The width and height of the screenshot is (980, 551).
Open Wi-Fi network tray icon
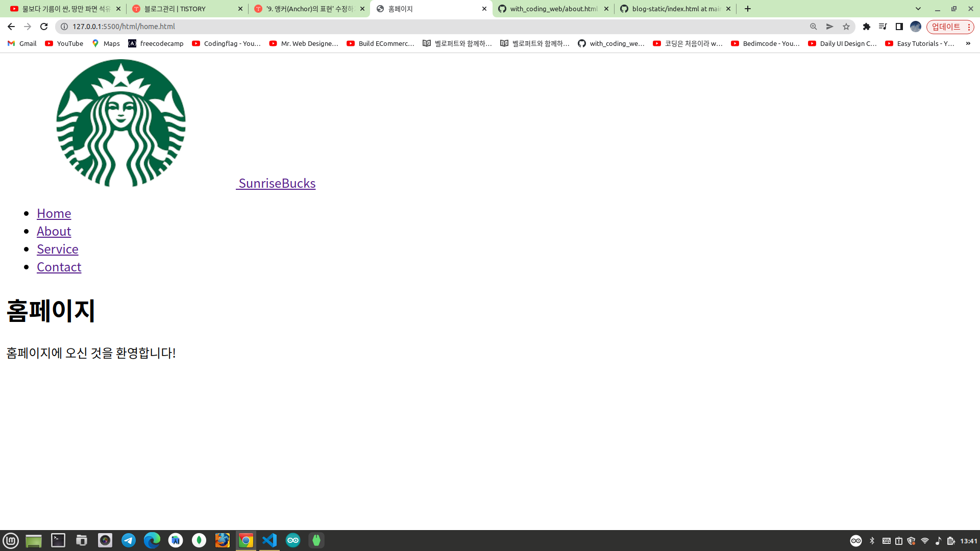coord(925,541)
